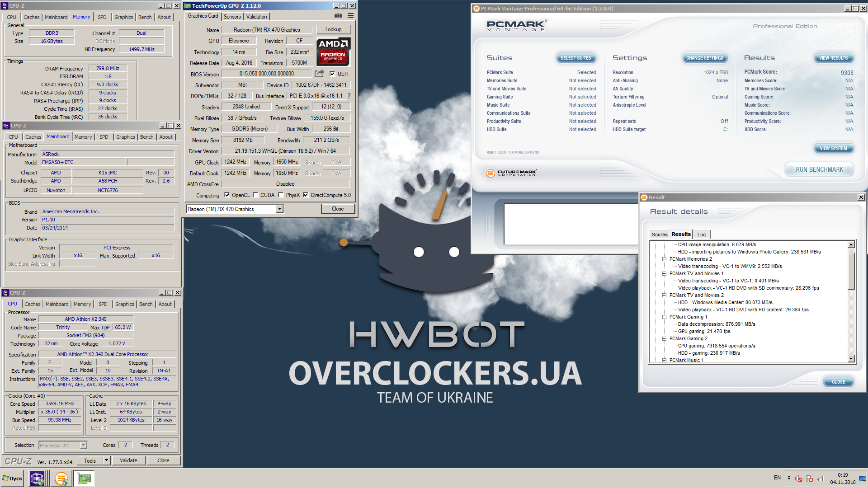Open the Start (Пуск) button

(x=13, y=479)
